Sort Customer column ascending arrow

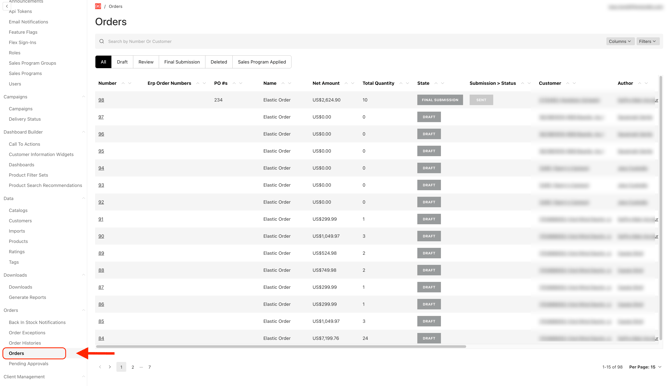(x=568, y=83)
